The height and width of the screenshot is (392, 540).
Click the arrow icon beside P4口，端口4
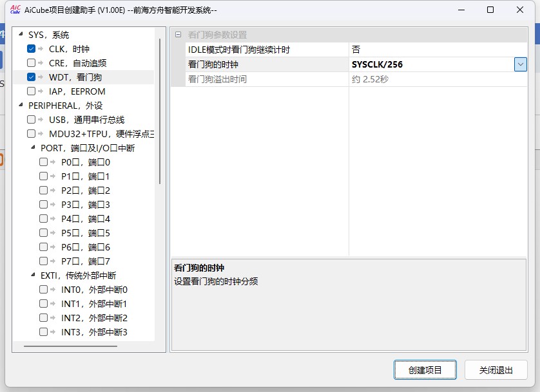point(53,219)
